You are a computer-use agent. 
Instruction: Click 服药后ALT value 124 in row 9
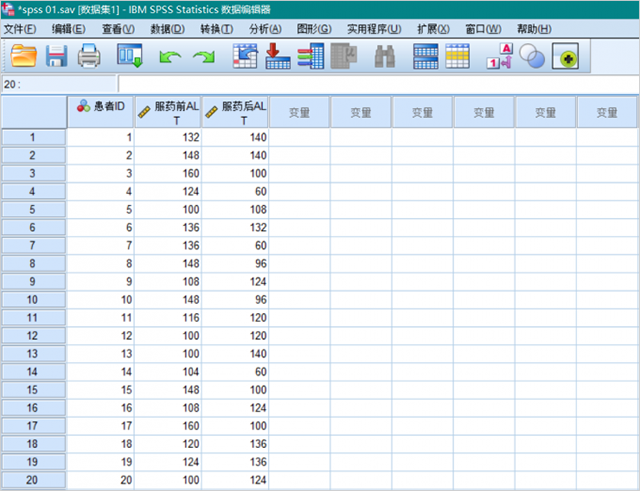click(x=235, y=282)
